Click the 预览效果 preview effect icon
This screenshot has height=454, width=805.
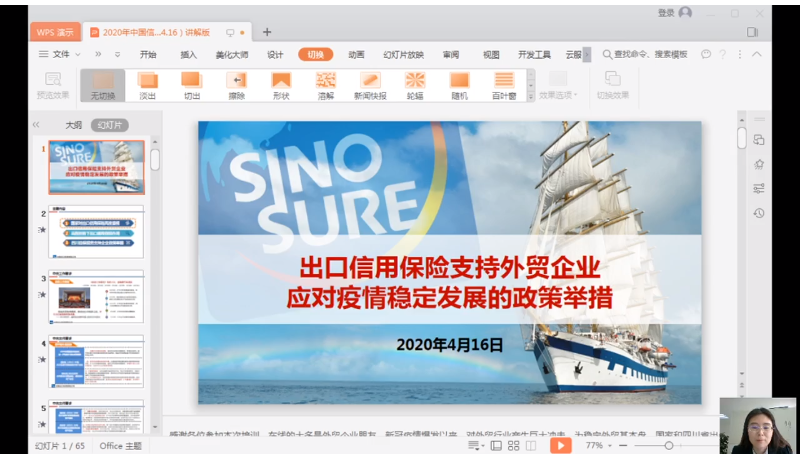click(x=53, y=79)
